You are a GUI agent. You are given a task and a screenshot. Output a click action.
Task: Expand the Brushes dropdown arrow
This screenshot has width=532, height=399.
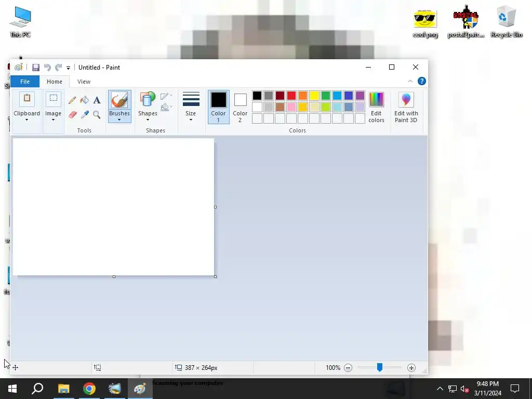119,120
